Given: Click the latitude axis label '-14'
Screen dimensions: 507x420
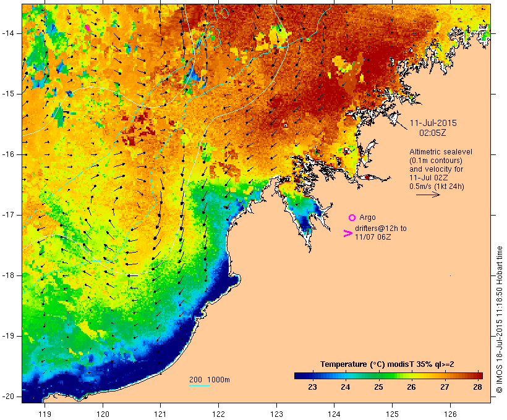Looking at the screenshot, I should point(8,33).
